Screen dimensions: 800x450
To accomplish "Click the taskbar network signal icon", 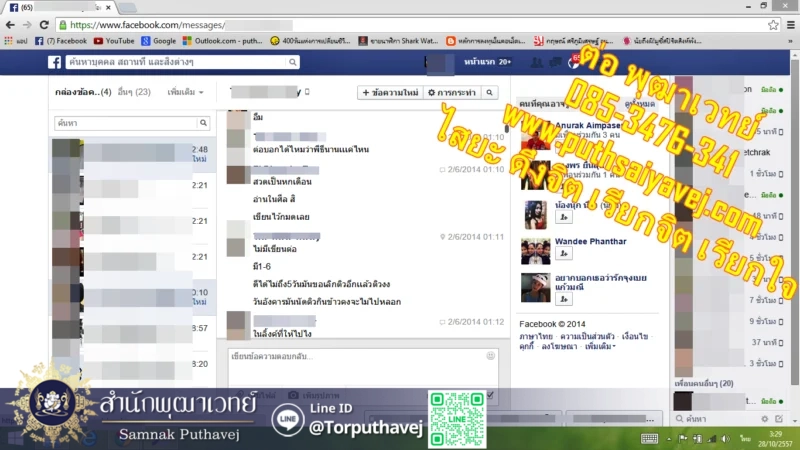I will point(711,439).
